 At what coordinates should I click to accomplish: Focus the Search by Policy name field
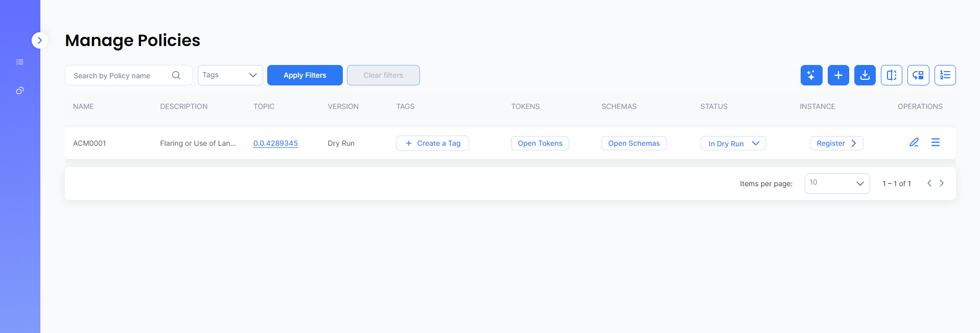click(120, 76)
